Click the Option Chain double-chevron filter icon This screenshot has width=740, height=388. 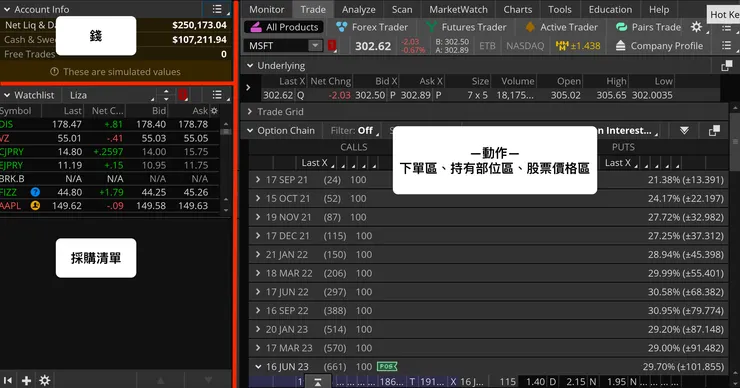(684, 131)
